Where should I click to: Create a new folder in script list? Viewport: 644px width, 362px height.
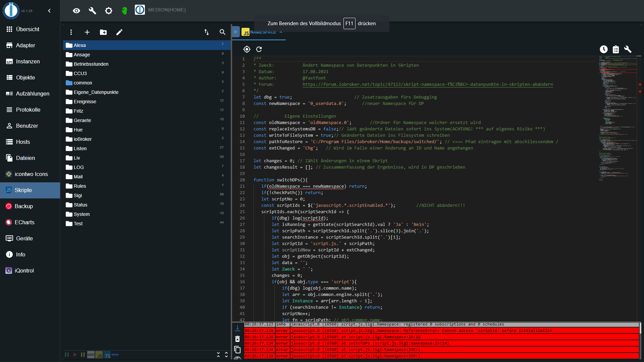coord(103,32)
